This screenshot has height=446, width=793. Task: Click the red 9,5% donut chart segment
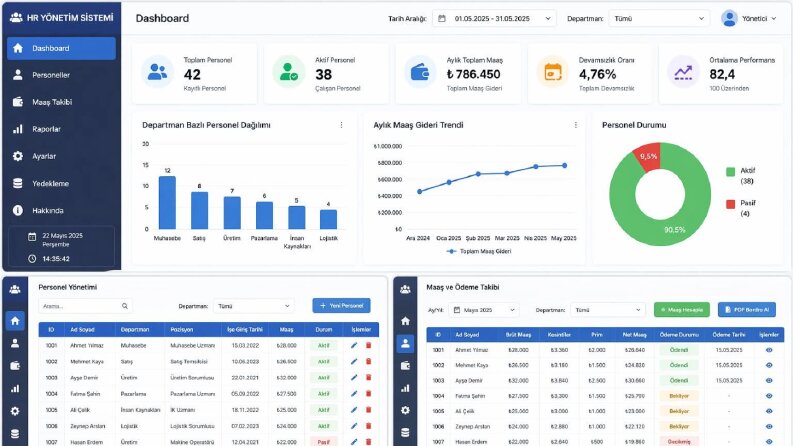(x=646, y=157)
